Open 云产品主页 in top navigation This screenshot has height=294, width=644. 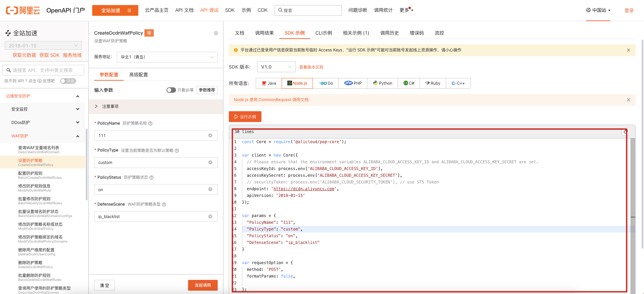(157, 10)
